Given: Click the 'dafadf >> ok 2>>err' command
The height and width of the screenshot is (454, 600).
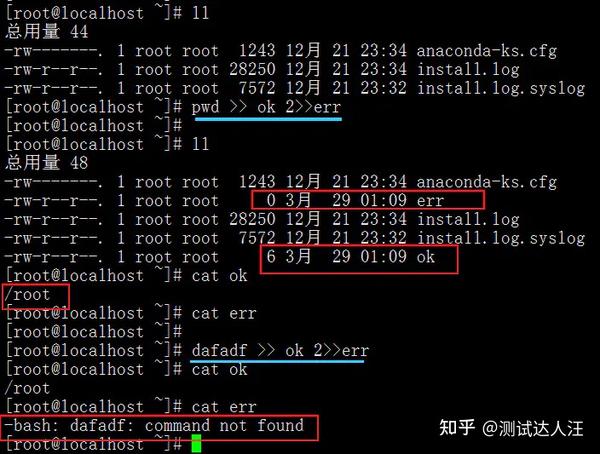Looking at the screenshot, I should [280, 350].
